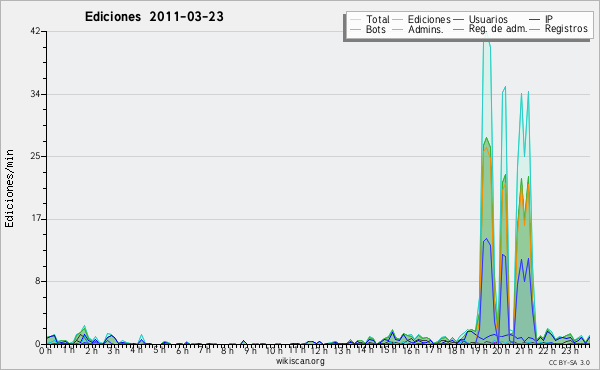Click the y-axis label 'Ediciones/min'
This screenshot has height=370, width=600.
(x=9, y=188)
